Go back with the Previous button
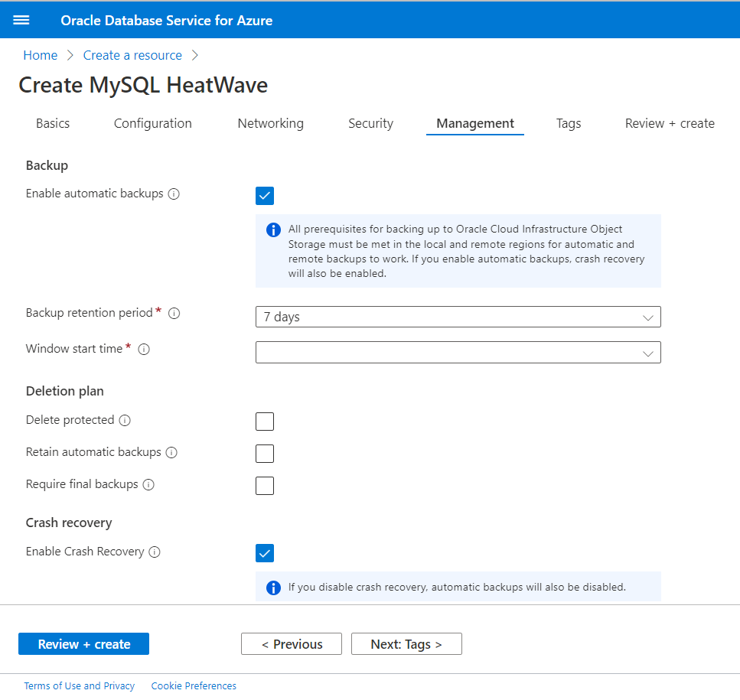This screenshot has height=700, width=740. tap(292, 644)
